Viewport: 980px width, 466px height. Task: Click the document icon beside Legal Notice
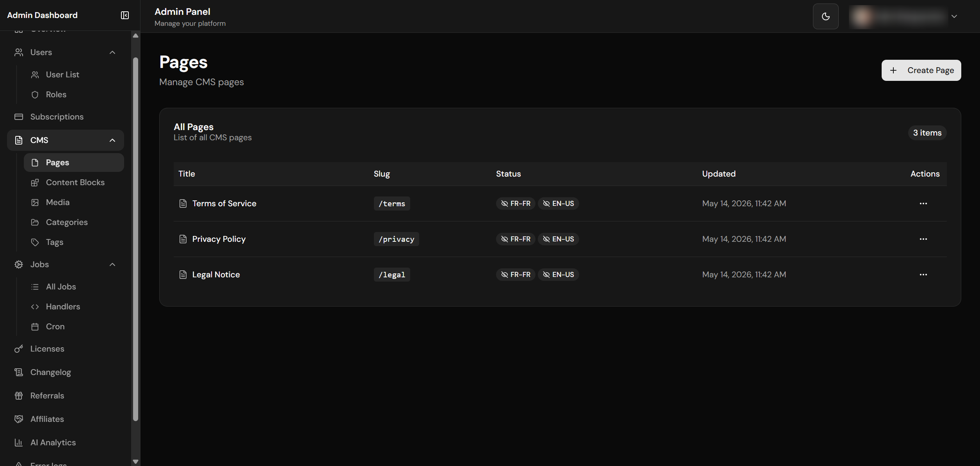point(183,275)
